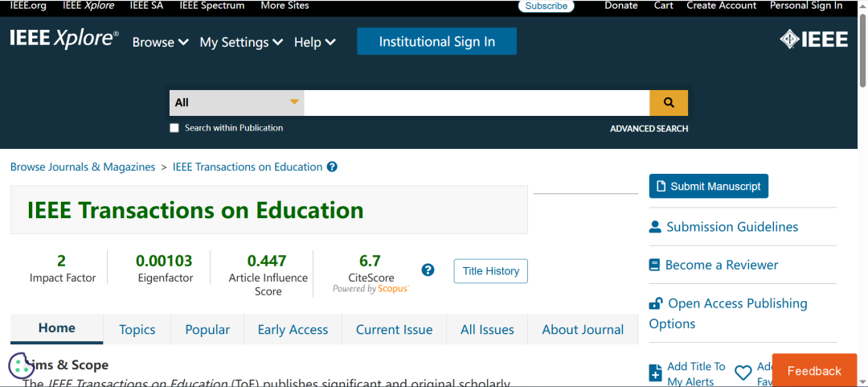Click the Powered by Scopus text
The image size is (868, 387).
point(371,289)
